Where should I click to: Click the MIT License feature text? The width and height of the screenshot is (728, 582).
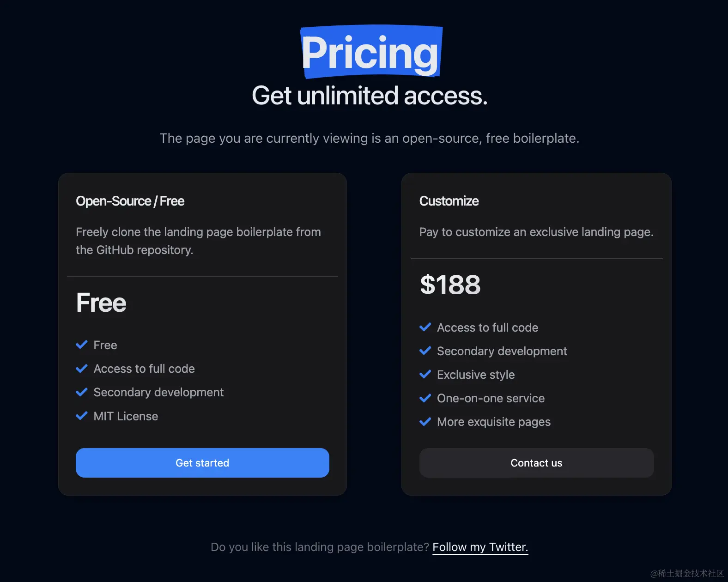tap(126, 416)
